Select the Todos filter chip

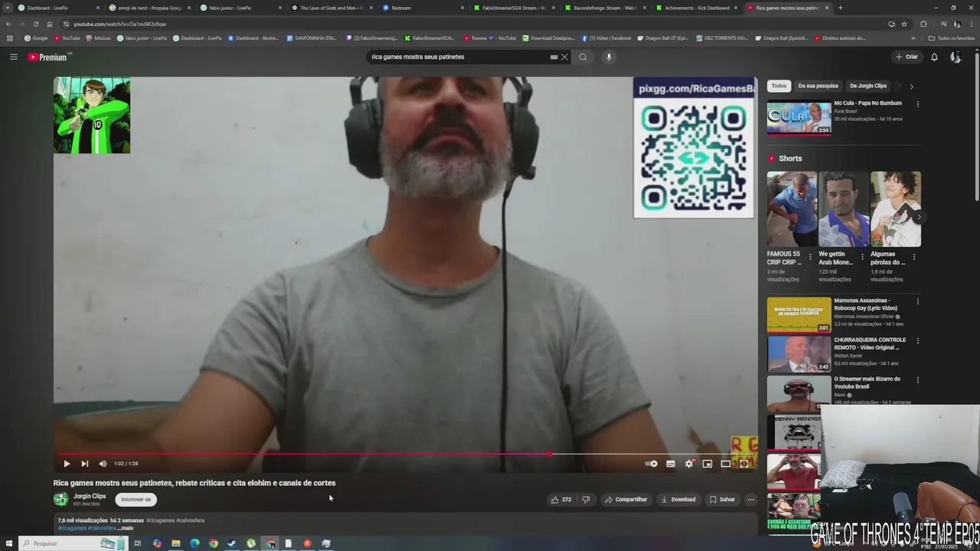779,86
